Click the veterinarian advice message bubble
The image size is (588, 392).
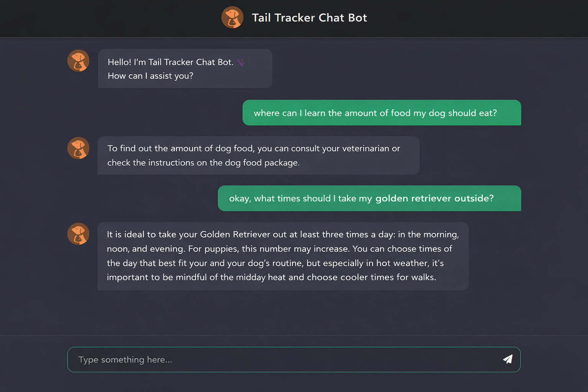[x=258, y=155]
